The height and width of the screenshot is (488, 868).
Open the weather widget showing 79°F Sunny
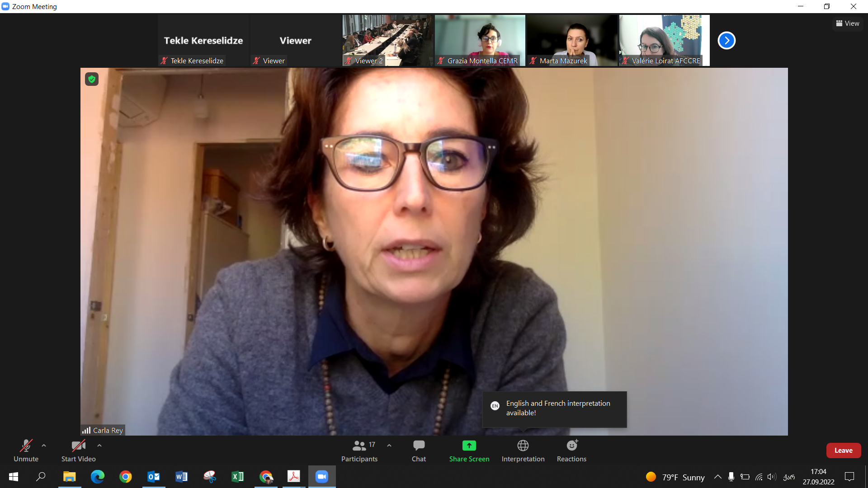pos(675,477)
